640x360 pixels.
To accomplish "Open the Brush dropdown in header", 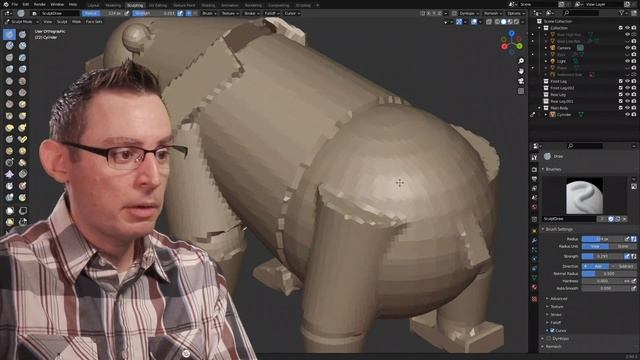I will [209, 13].
